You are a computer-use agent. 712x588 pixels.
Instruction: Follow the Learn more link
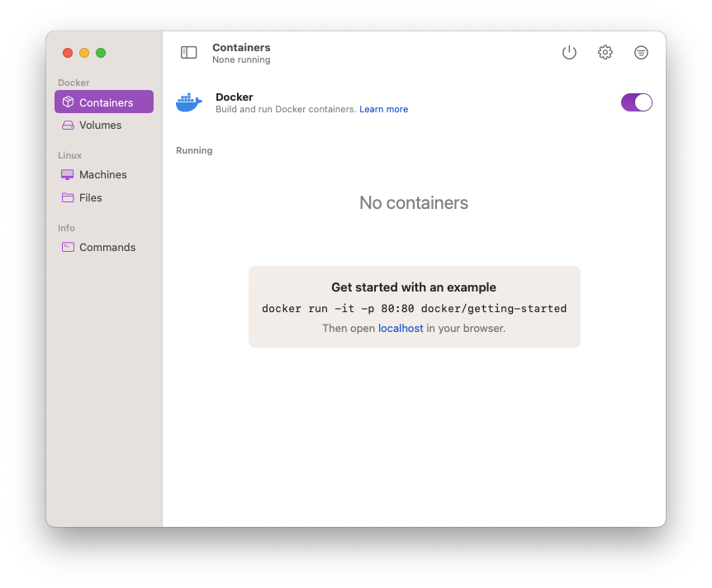click(x=384, y=110)
